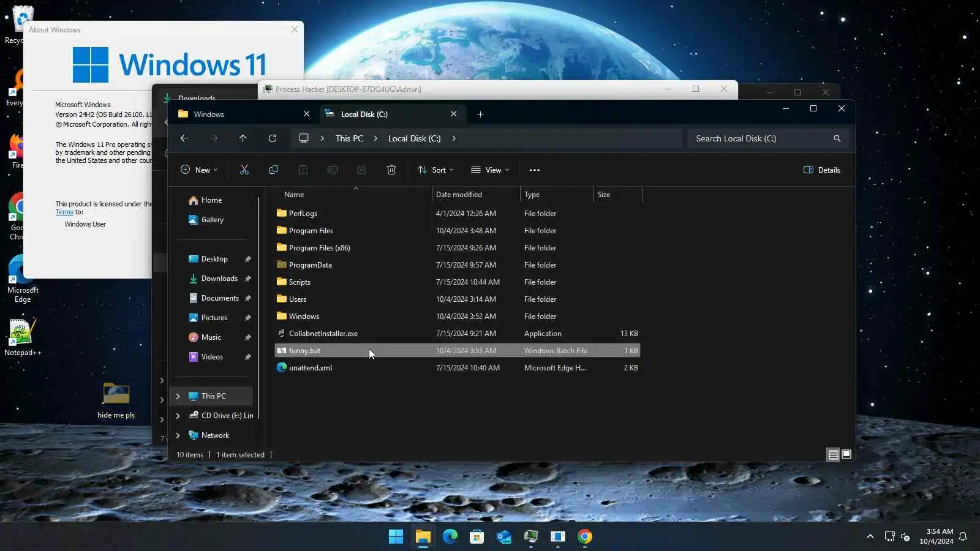The width and height of the screenshot is (980, 551).
Task: Toggle the Details pane button
Action: [822, 170]
